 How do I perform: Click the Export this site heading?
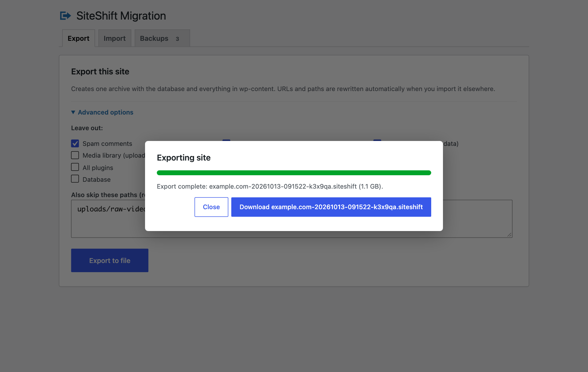[x=100, y=71]
